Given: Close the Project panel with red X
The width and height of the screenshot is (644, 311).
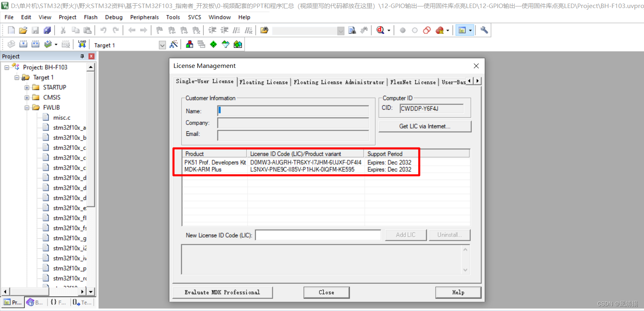Looking at the screenshot, I should coord(91,56).
